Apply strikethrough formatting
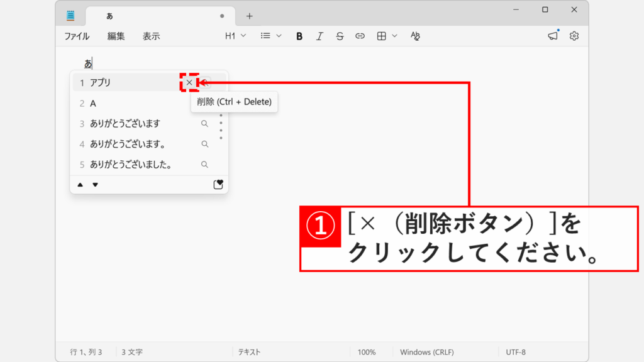 340,36
